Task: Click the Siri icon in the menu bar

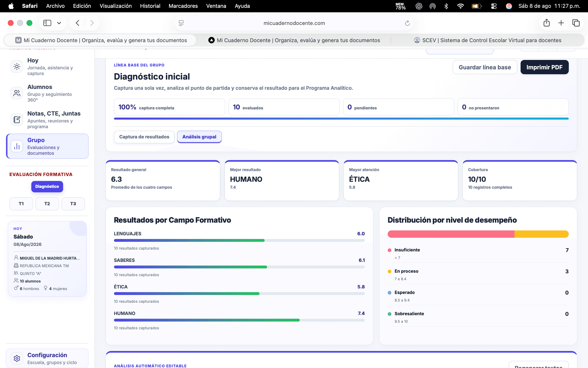Action: tap(509, 6)
